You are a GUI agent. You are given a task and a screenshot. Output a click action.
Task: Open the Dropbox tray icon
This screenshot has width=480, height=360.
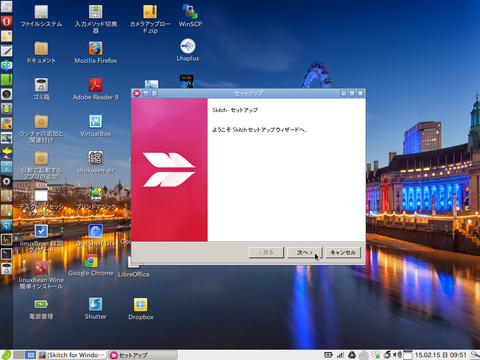pyautogui.click(x=376, y=355)
